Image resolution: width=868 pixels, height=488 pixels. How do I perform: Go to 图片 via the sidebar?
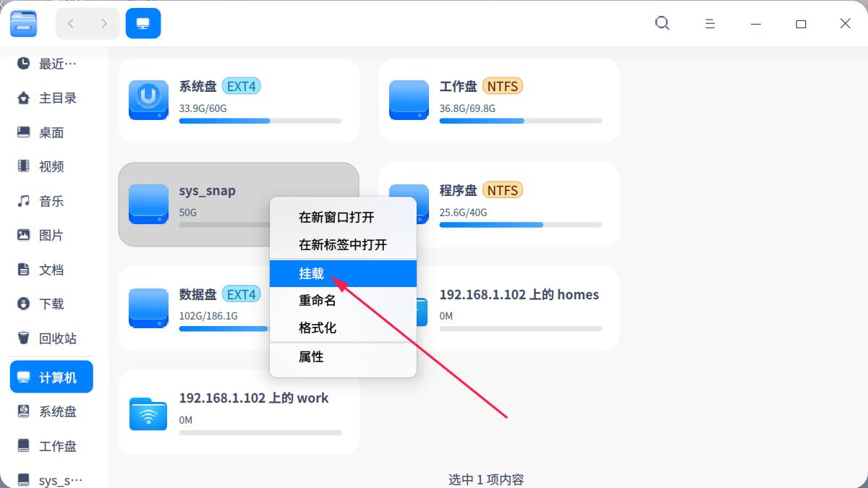tap(51, 235)
